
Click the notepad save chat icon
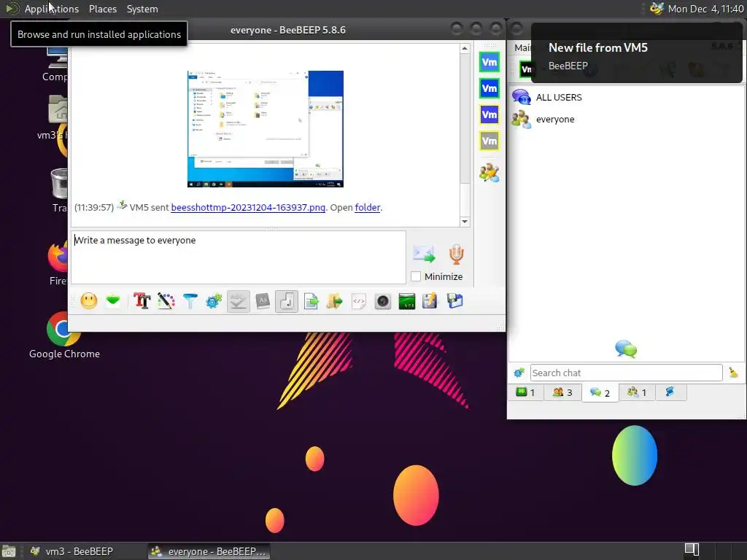(x=430, y=301)
